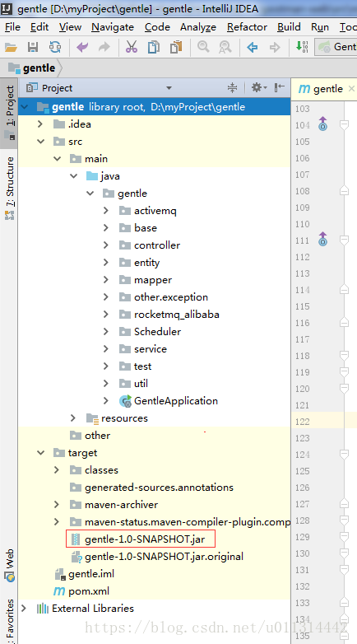Click the Paste clipboard icon
The height and width of the screenshot is (644, 357).
pyautogui.click(x=176, y=47)
